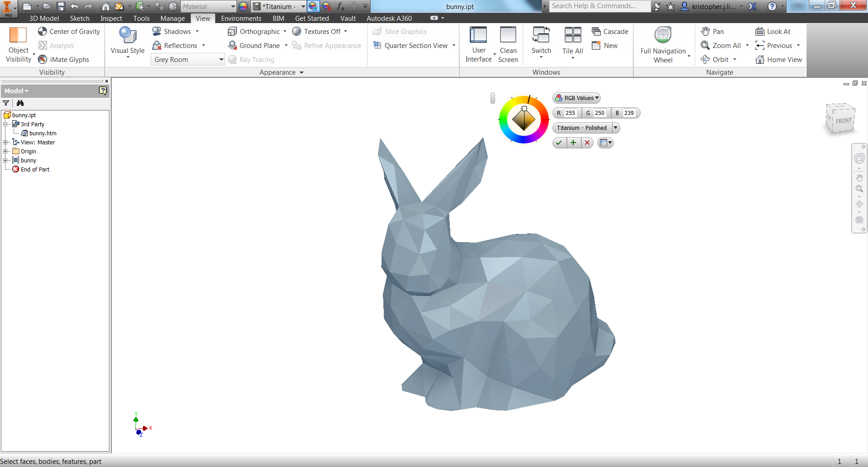Click Zoom All in Navigate panel

[721, 45]
